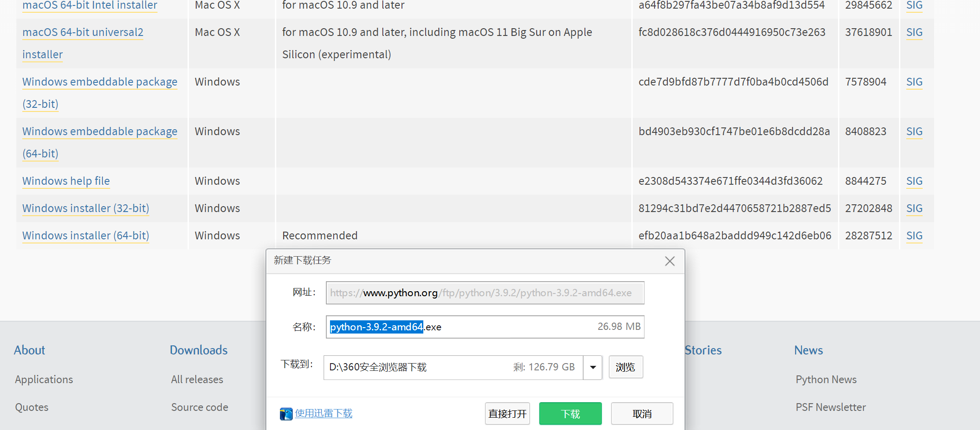Click the 直接打开 button
980x430 pixels.
[508, 414]
